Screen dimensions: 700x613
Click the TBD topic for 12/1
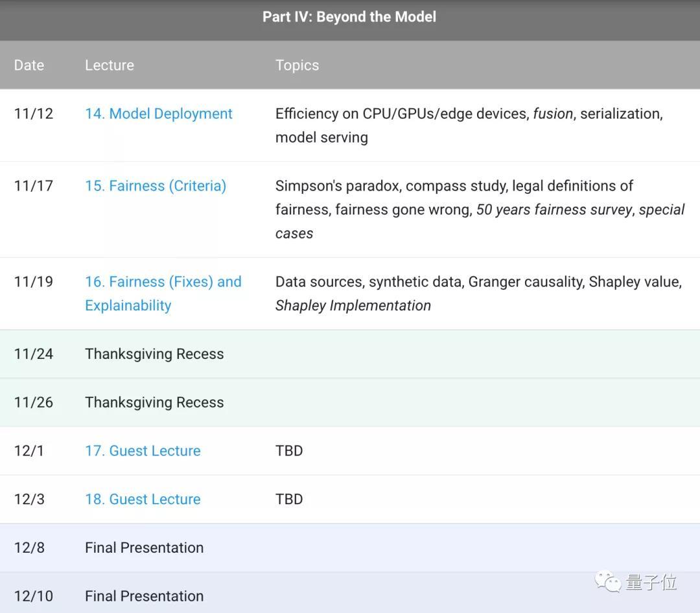289,450
